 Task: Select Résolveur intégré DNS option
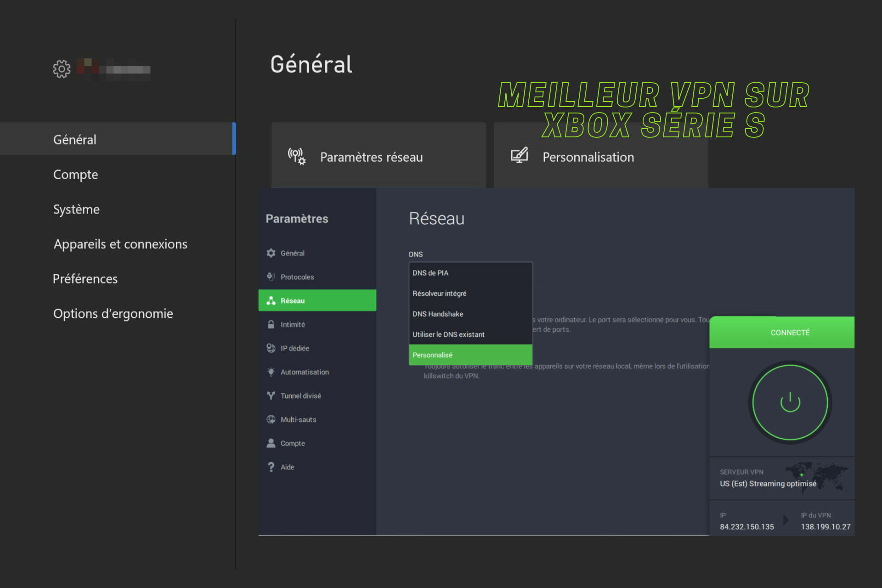pos(470,293)
